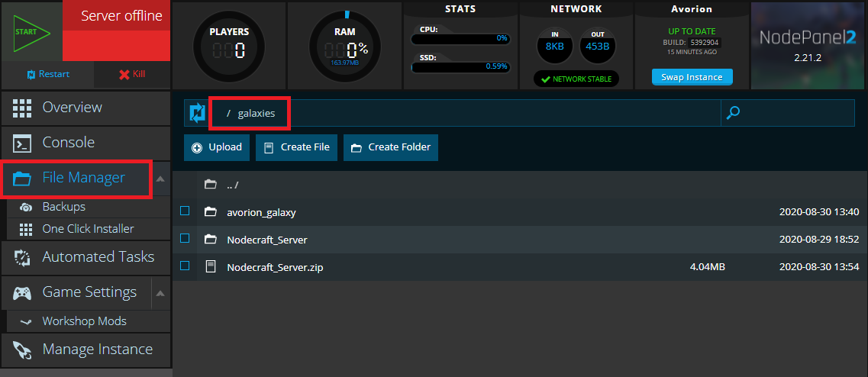This screenshot has width=868, height=377.
Task: Click the 2020-08-30 13:40 date
Action: (818, 212)
